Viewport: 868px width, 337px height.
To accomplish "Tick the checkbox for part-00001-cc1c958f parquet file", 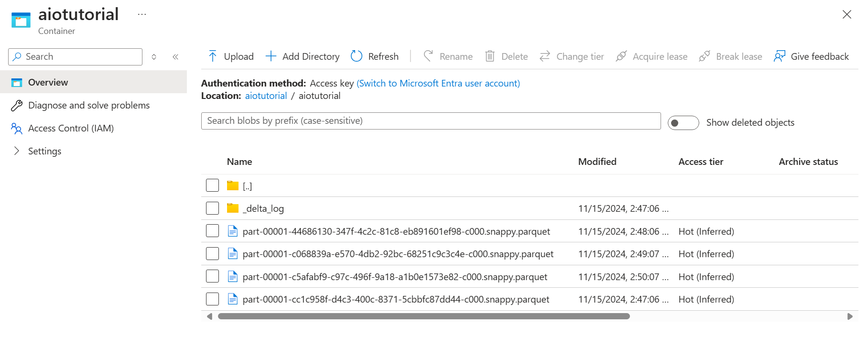I will 212,299.
